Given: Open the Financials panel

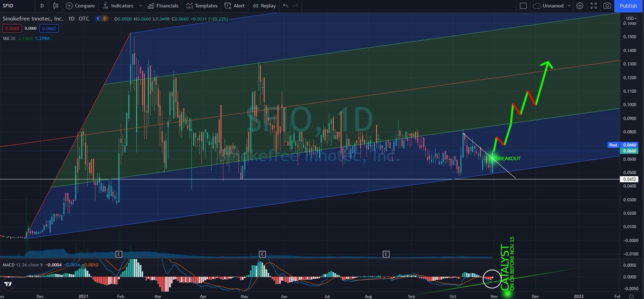Looking at the screenshot, I should click(x=163, y=6).
